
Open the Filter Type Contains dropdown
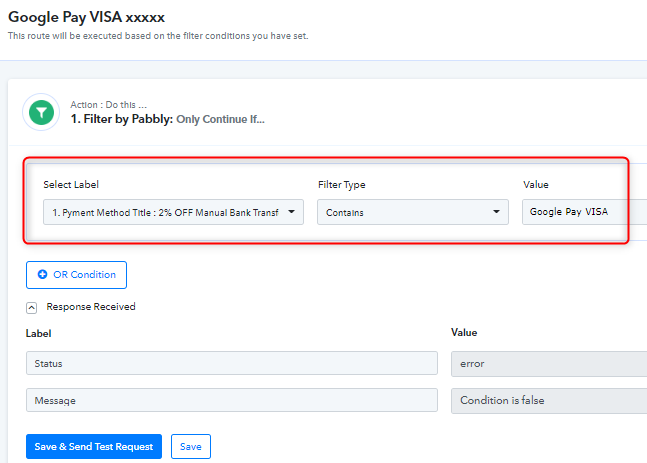(413, 212)
